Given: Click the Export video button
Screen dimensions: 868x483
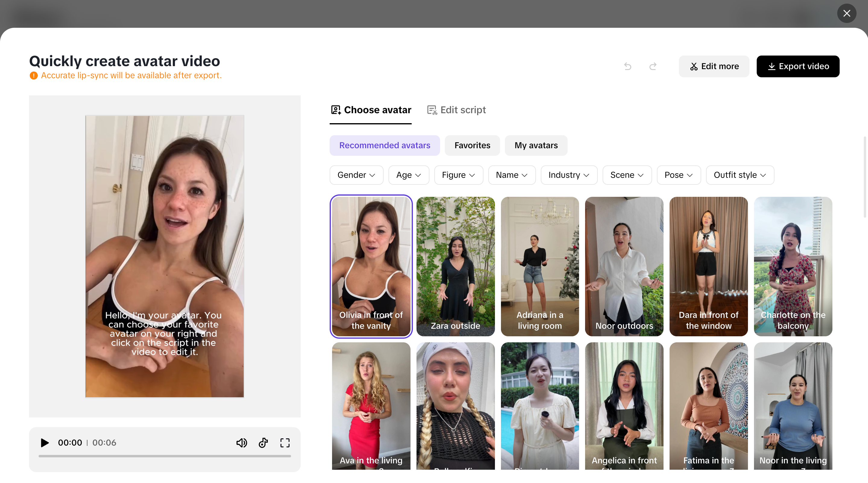Looking at the screenshot, I should pyautogui.click(x=797, y=66).
